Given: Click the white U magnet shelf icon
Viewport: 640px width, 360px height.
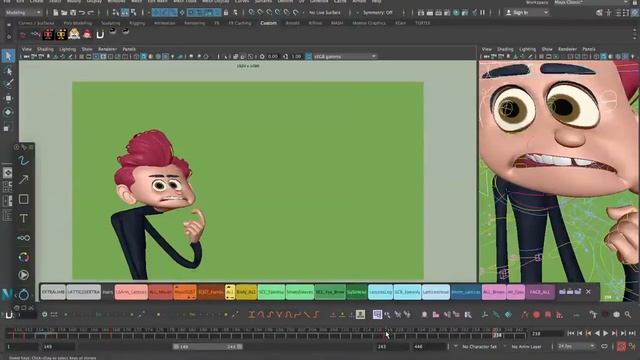Looking at the screenshot, I should pyautogui.click(x=100, y=35).
